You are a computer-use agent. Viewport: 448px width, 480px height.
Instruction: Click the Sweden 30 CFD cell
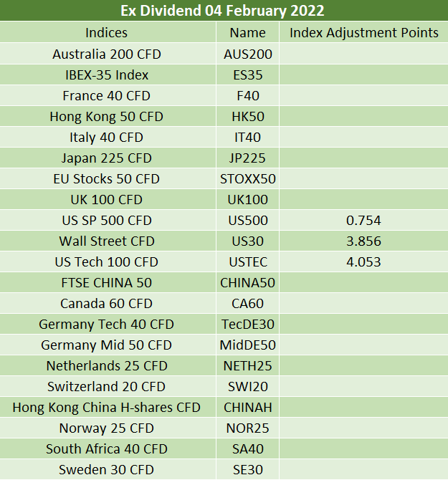pos(108,469)
